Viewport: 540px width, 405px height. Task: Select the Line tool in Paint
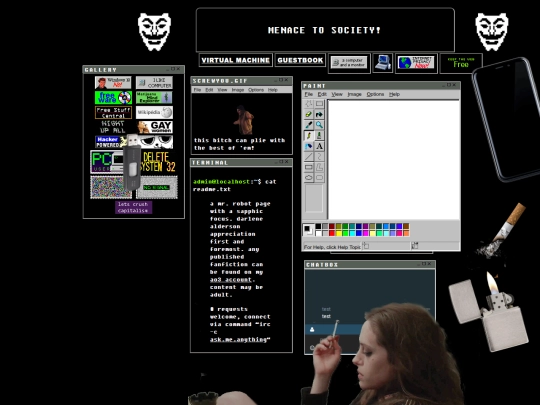point(309,157)
